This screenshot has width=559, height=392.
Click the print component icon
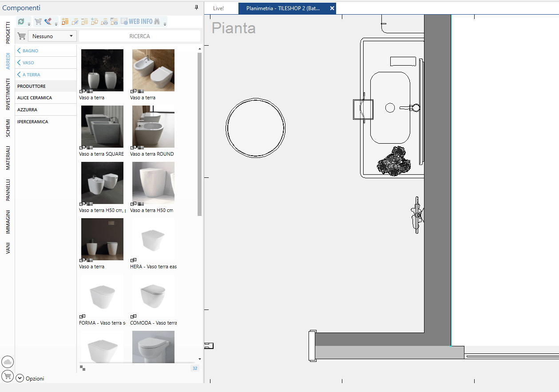point(104,21)
